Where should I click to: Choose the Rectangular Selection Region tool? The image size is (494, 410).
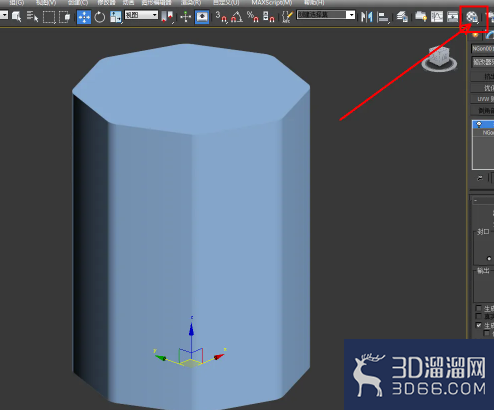(x=49, y=17)
